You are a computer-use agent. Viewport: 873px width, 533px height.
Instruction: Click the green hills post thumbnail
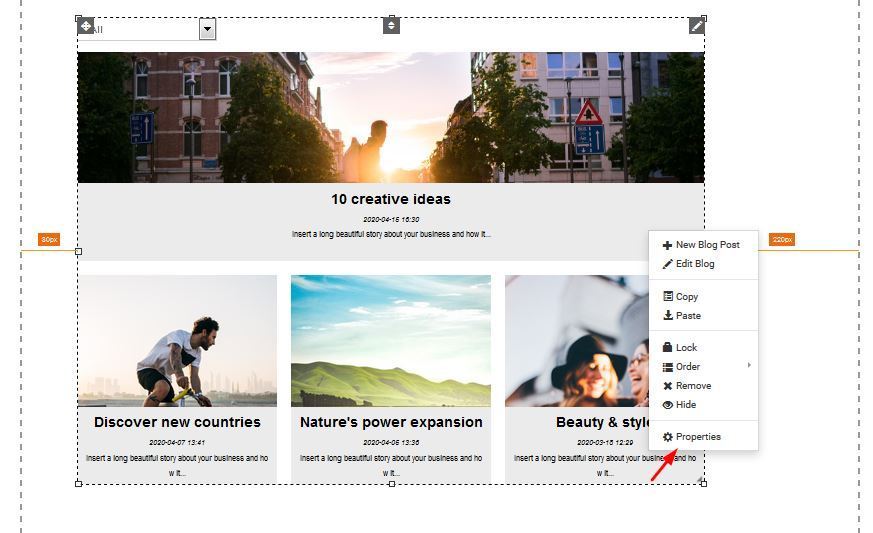point(391,340)
